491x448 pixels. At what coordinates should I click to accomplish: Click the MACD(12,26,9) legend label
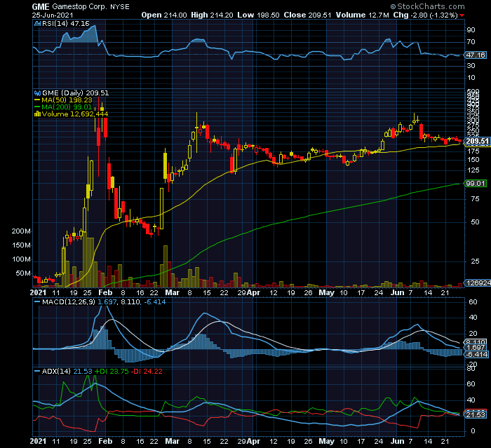coord(69,301)
